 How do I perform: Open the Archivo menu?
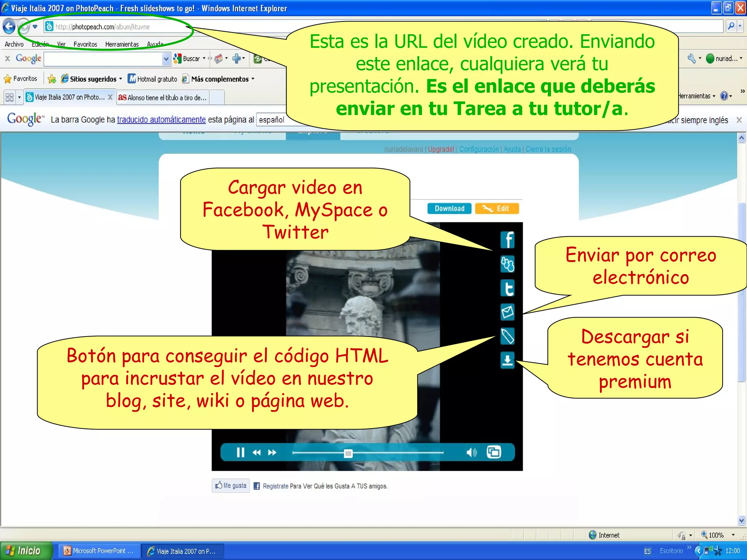pyautogui.click(x=14, y=44)
